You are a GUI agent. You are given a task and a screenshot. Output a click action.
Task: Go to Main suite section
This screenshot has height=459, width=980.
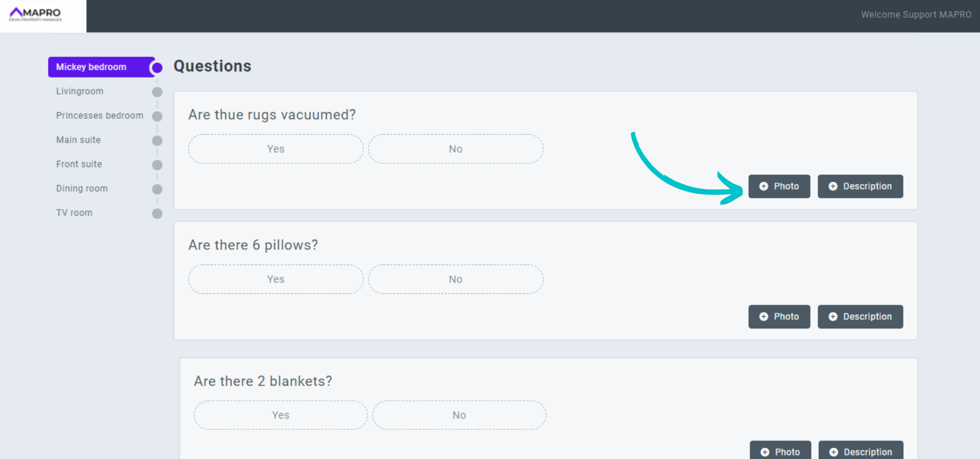point(79,140)
